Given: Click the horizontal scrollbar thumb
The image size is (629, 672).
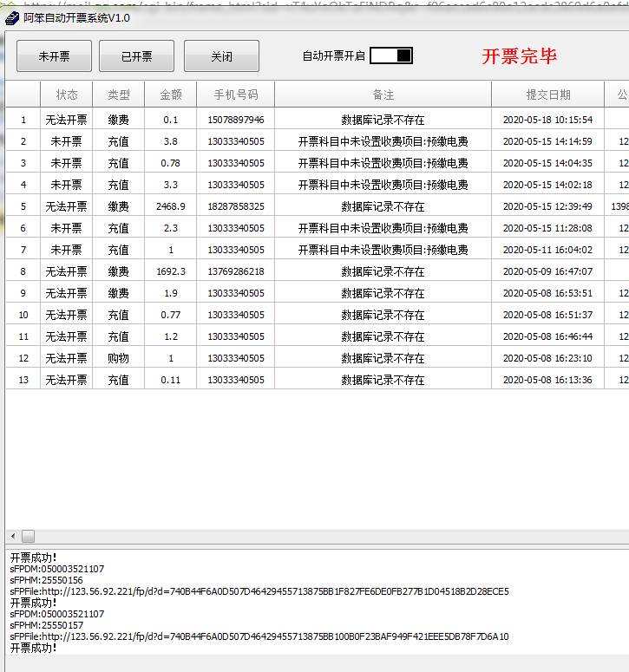Looking at the screenshot, I should point(29,536).
